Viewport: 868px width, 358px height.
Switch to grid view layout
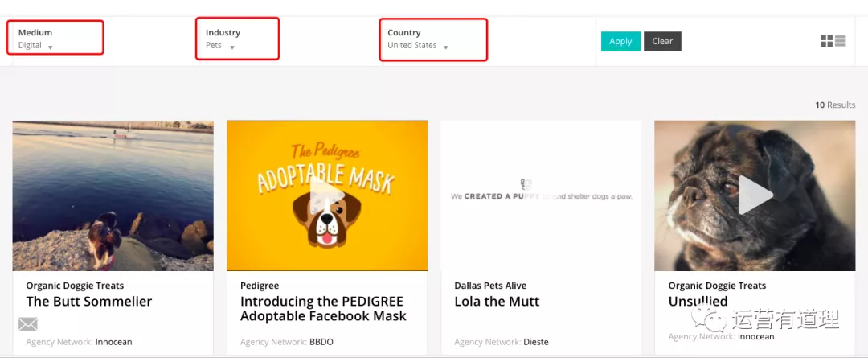pyautogui.click(x=826, y=41)
